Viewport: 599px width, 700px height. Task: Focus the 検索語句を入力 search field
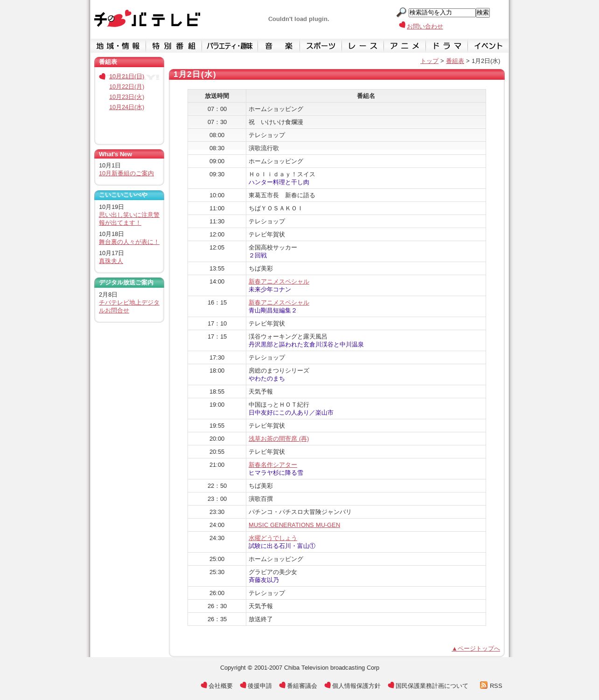(x=442, y=13)
